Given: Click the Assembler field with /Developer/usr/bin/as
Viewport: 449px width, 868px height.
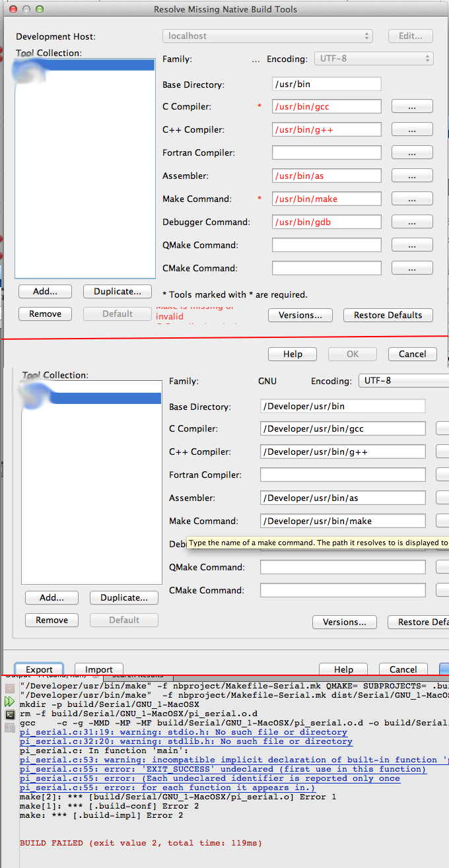Looking at the screenshot, I should 343,498.
